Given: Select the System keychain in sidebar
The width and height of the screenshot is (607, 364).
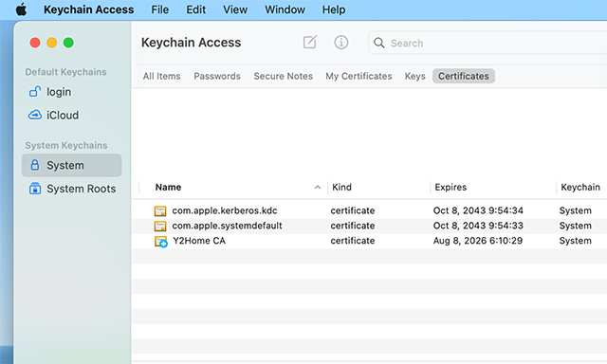Looking at the screenshot, I should [x=72, y=165].
